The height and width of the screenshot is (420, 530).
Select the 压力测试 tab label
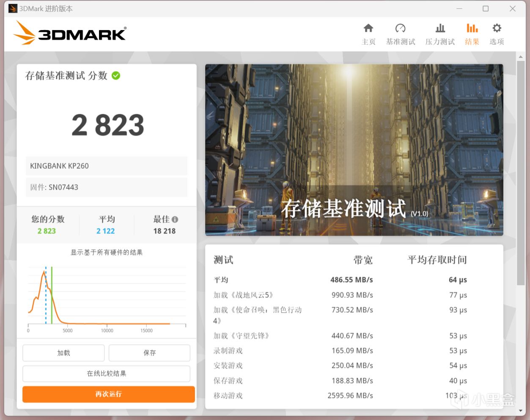[x=440, y=42]
